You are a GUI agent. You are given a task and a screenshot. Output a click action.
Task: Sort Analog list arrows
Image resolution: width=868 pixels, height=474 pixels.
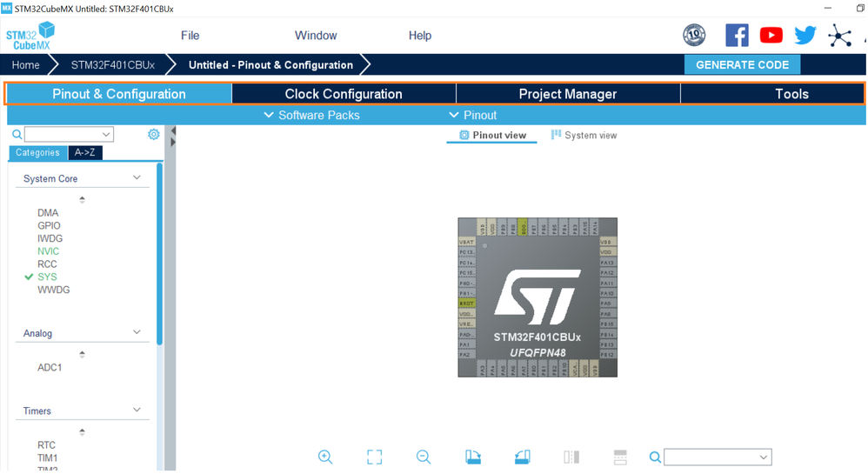pyautogui.click(x=82, y=354)
